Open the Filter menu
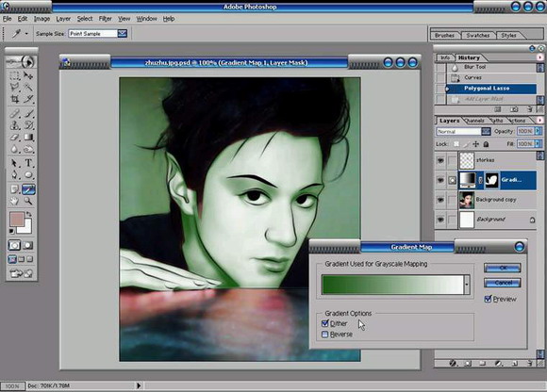The height and width of the screenshot is (392, 547). pos(105,19)
